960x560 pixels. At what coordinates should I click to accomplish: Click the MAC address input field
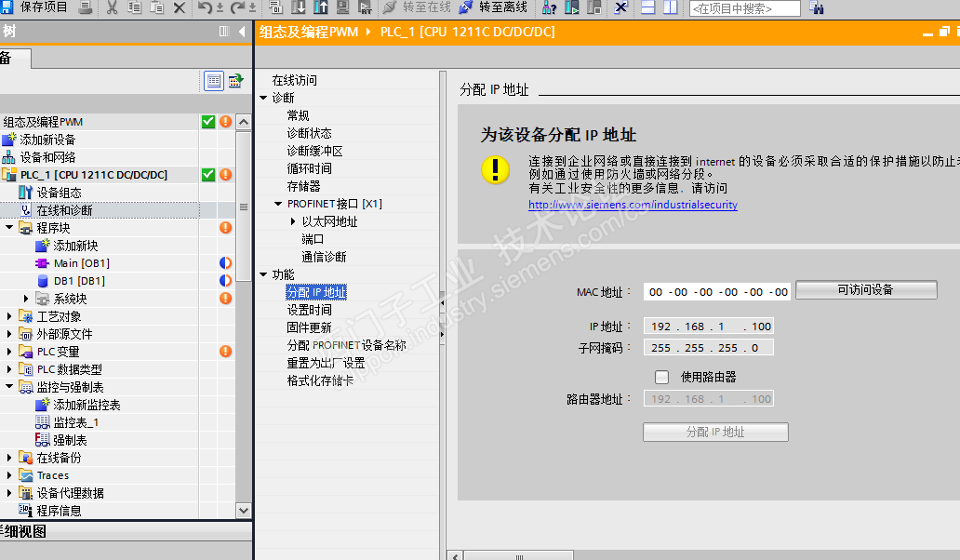tap(717, 292)
